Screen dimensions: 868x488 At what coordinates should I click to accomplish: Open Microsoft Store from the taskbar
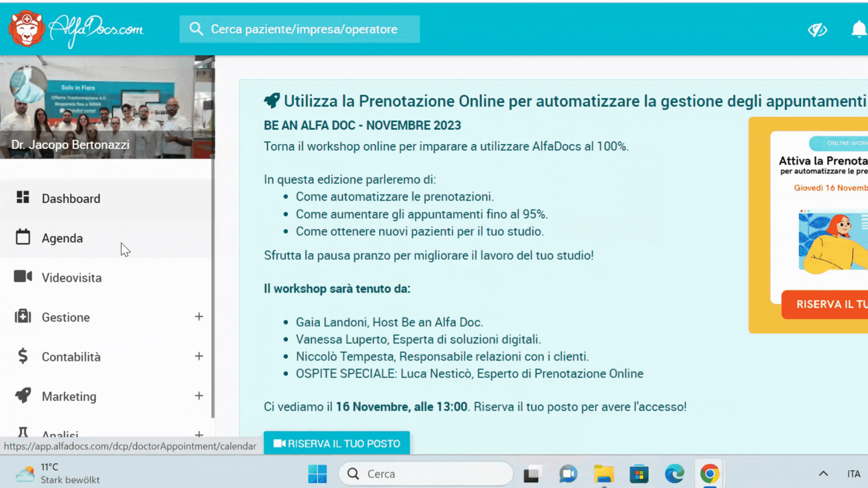pyautogui.click(x=639, y=474)
